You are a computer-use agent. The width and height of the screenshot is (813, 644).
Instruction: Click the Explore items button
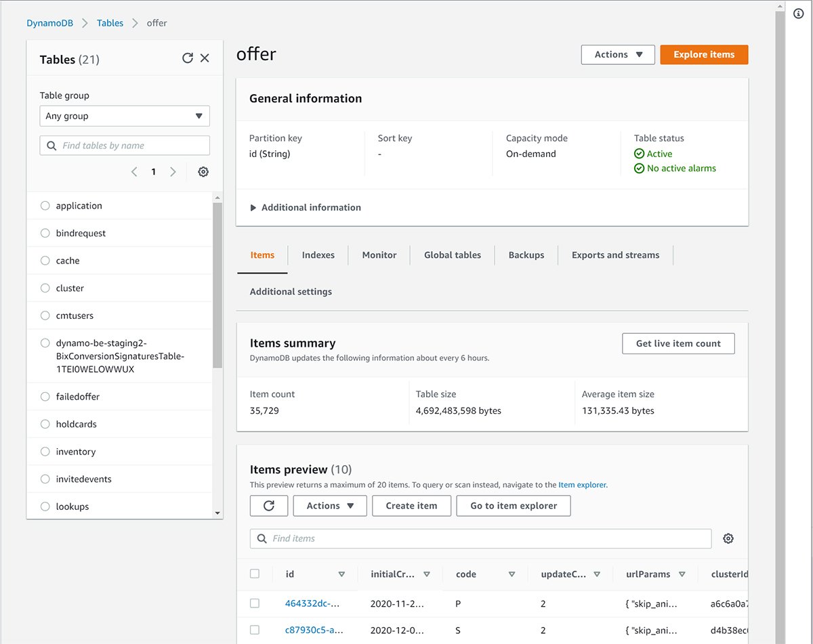point(704,55)
